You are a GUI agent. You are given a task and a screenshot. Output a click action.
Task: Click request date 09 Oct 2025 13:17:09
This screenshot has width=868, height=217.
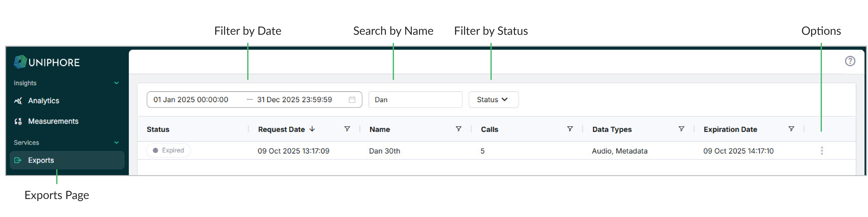point(293,151)
